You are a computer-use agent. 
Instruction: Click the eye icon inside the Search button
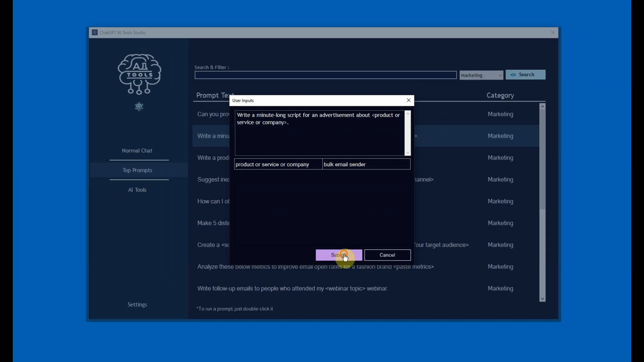click(513, 75)
